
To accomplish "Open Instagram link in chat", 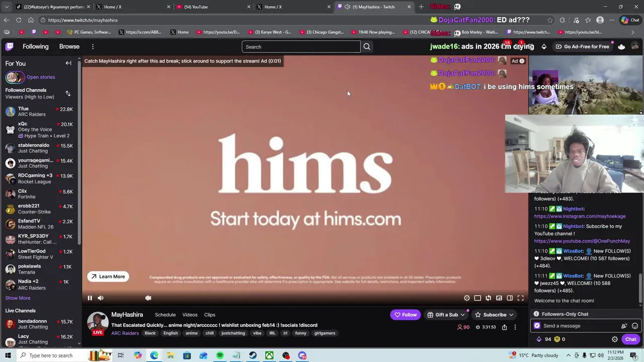I will [x=580, y=217].
